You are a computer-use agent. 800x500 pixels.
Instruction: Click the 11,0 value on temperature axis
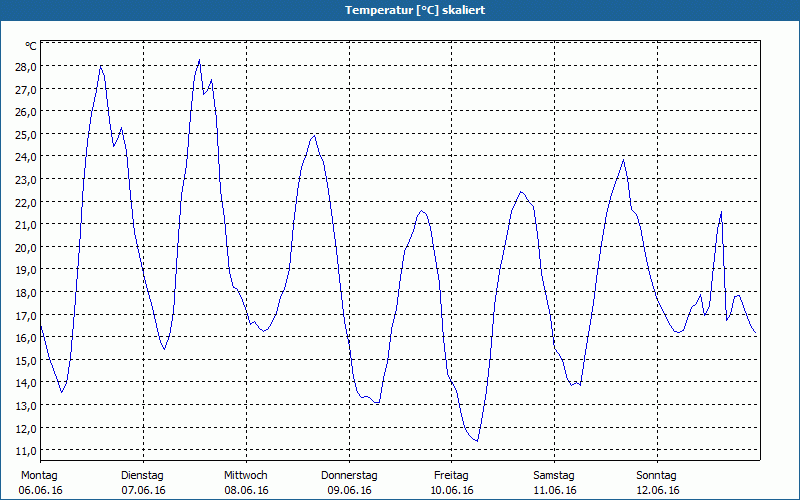(25, 451)
